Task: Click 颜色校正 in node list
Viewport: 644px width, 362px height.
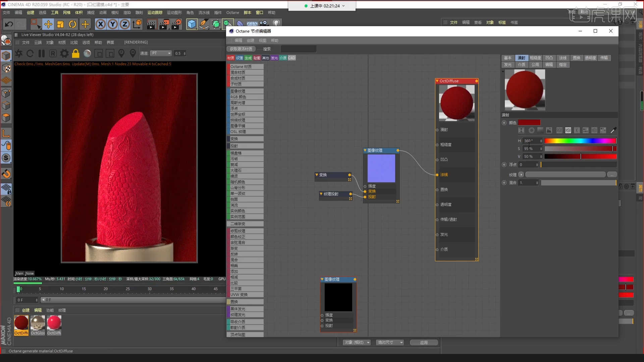Action: pos(246,237)
